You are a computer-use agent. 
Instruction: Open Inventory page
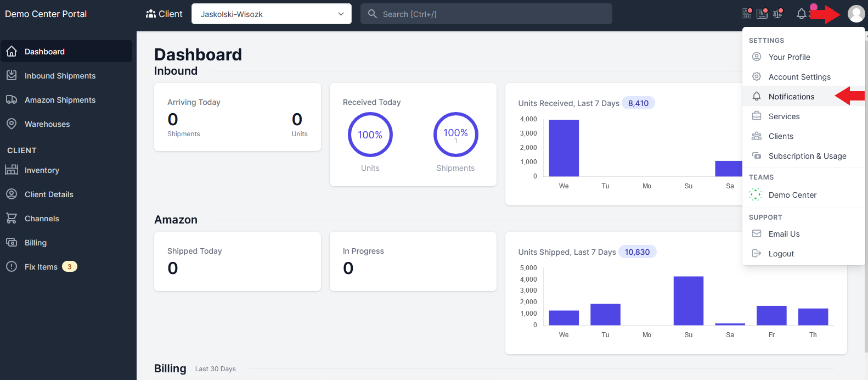tap(66, 170)
